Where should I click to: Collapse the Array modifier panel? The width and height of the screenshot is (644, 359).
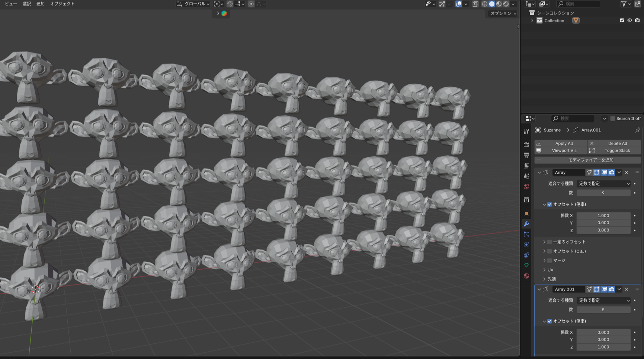pyautogui.click(x=539, y=172)
